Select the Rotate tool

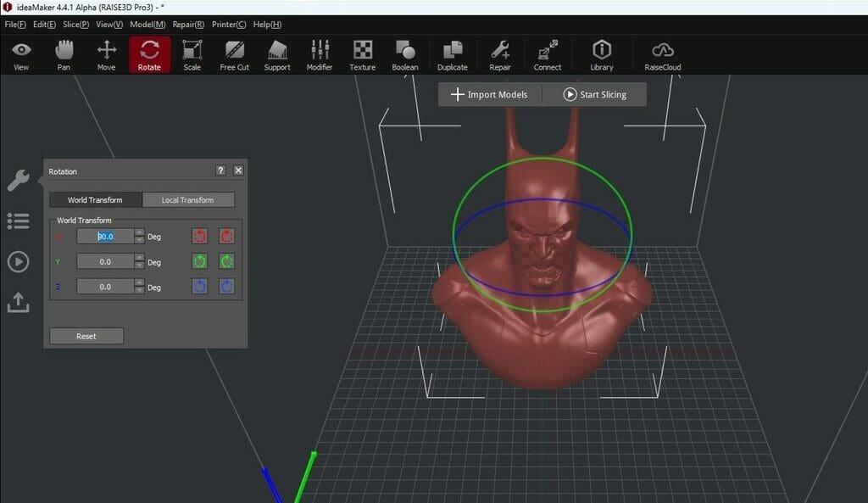149,55
